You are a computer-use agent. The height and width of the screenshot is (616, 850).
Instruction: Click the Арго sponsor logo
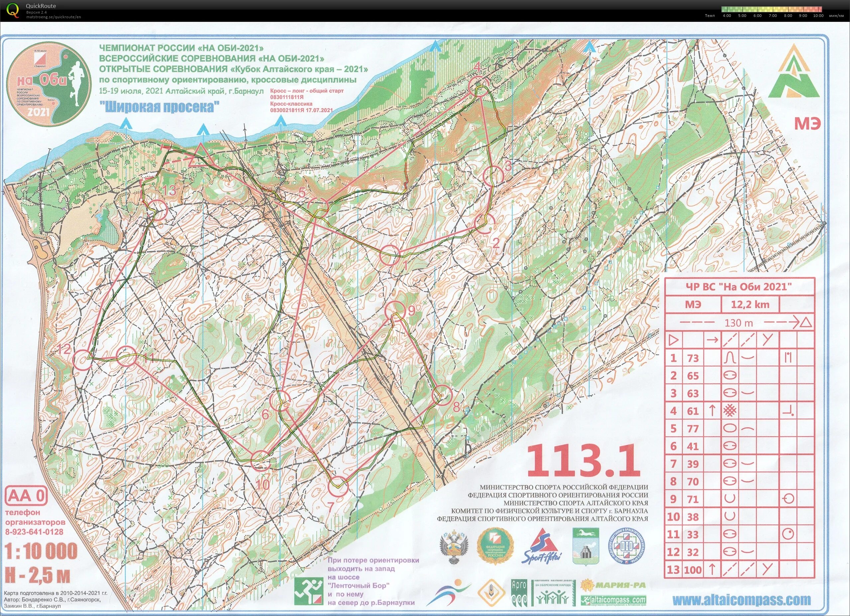(x=519, y=593)
